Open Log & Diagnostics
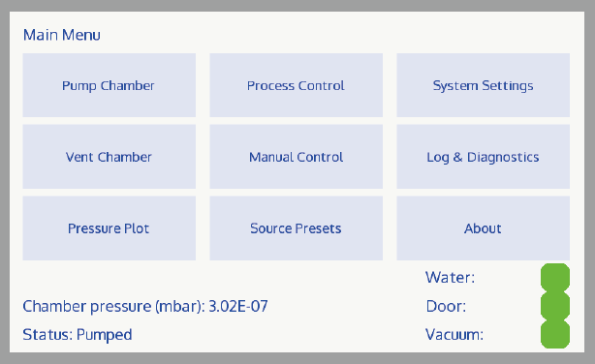The height and width of the screenshot is (364, 595). pyautogui.click(x=483, y=157)
